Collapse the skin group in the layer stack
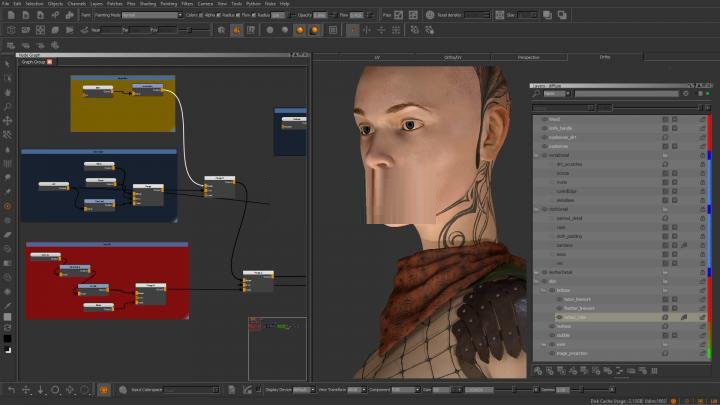Viewport: 720px width, 405px height. coord(536,281)
